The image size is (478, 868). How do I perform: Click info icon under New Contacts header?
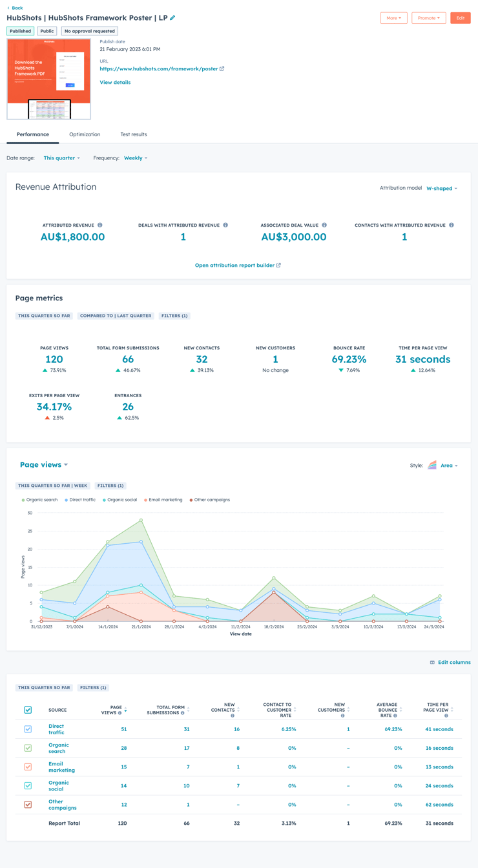click(233, 716)
